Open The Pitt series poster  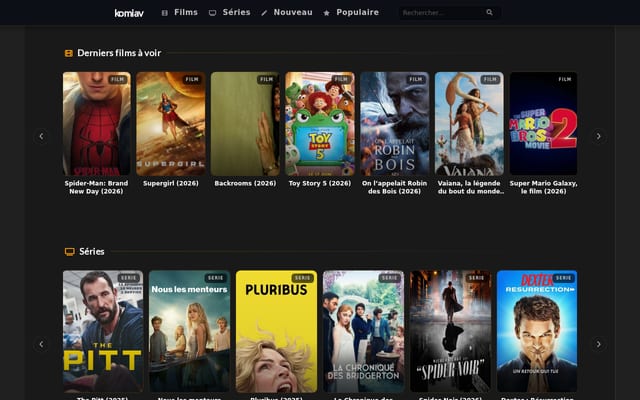tap(103, 331)
